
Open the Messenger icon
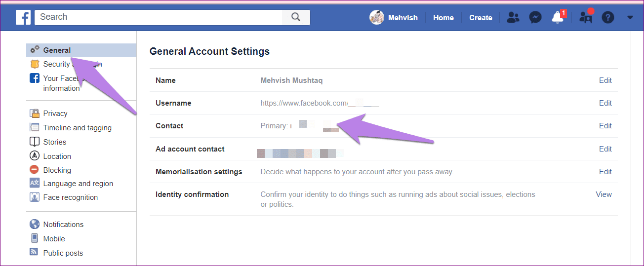(x=535, y=18)
